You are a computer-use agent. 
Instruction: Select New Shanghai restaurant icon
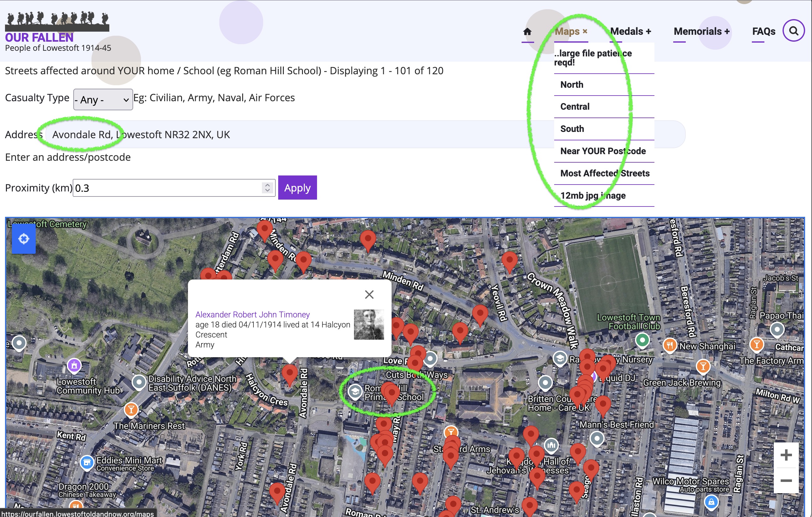tap(670, 345)
